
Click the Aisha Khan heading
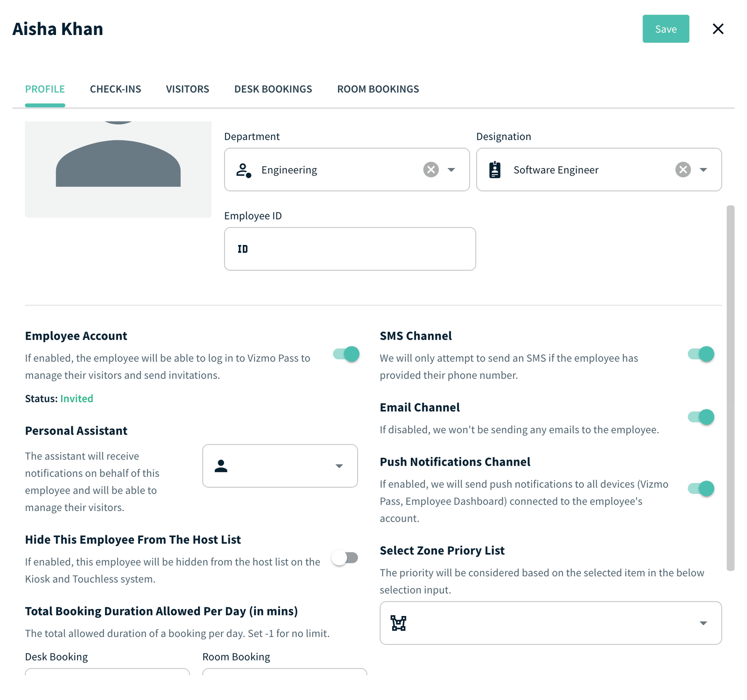[58, 29]
